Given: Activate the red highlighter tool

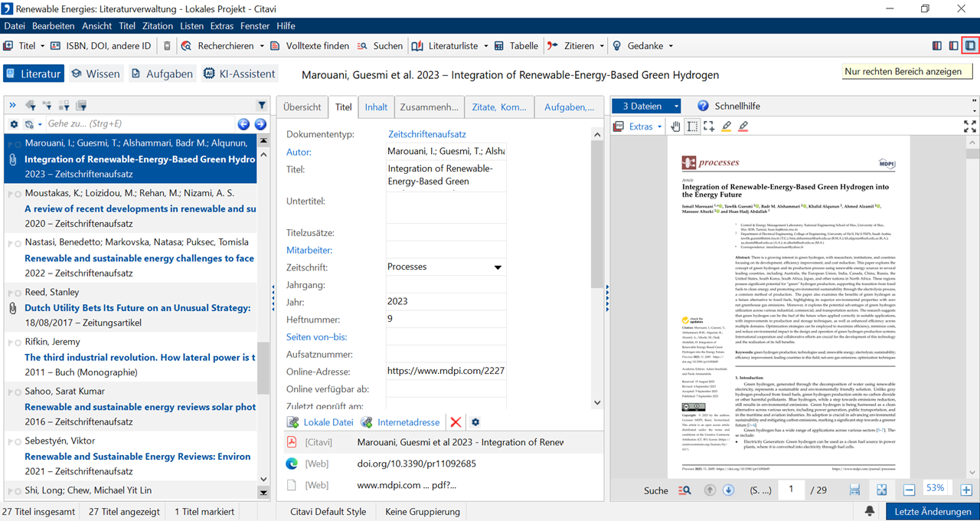Looking at the screenshot, I should (743, 126).
